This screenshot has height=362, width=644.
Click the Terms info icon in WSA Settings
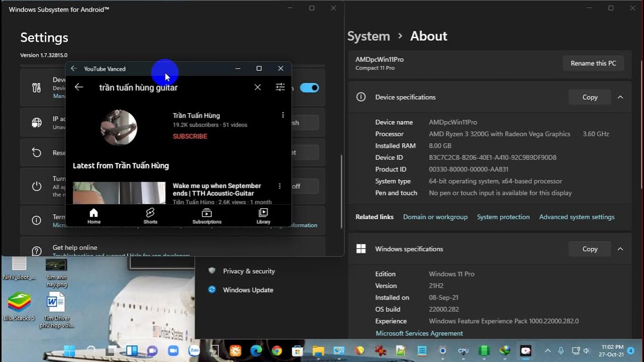click(x=37, y=220)
